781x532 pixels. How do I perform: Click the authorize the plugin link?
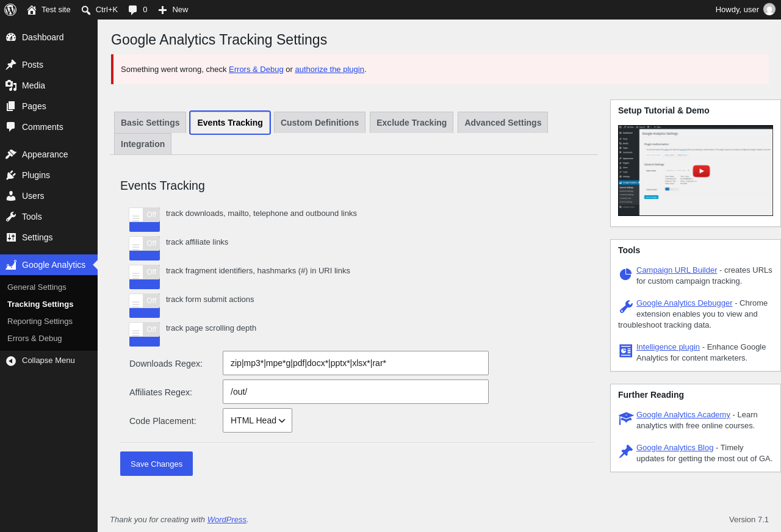[329, 69]
